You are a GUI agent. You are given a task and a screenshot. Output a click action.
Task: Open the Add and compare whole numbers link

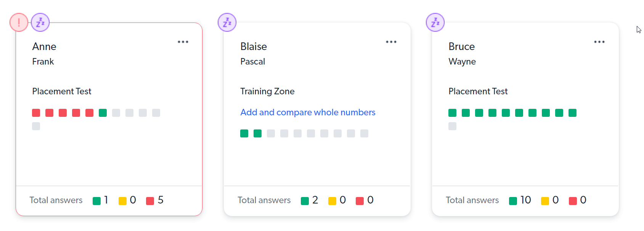pos(308,112)
